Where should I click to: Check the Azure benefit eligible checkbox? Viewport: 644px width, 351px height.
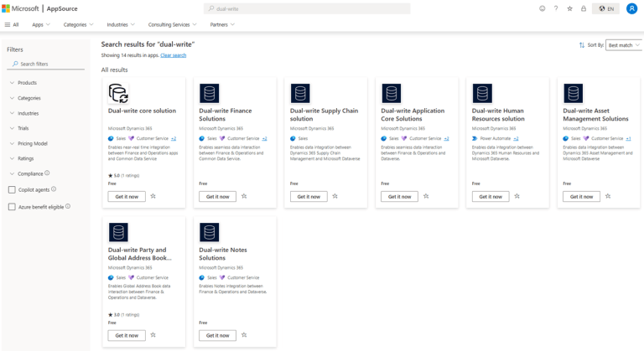(12, 207)
